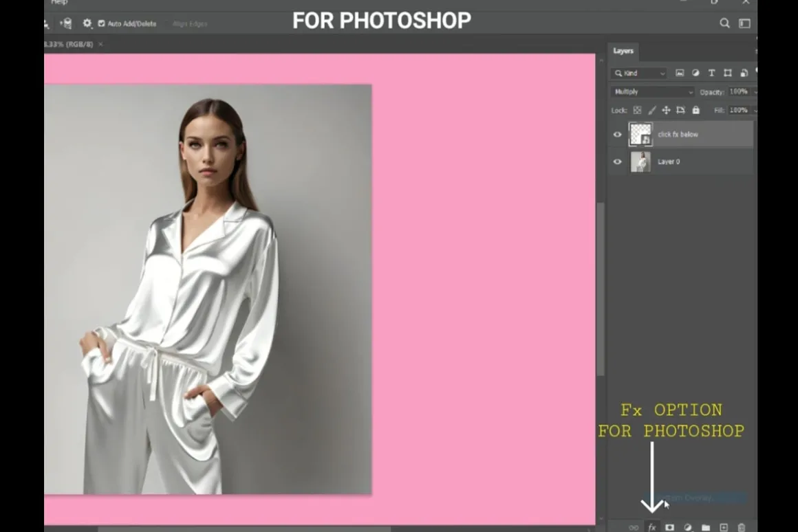
Task: Toggle lock all padlock
Action: coord(695,111)
